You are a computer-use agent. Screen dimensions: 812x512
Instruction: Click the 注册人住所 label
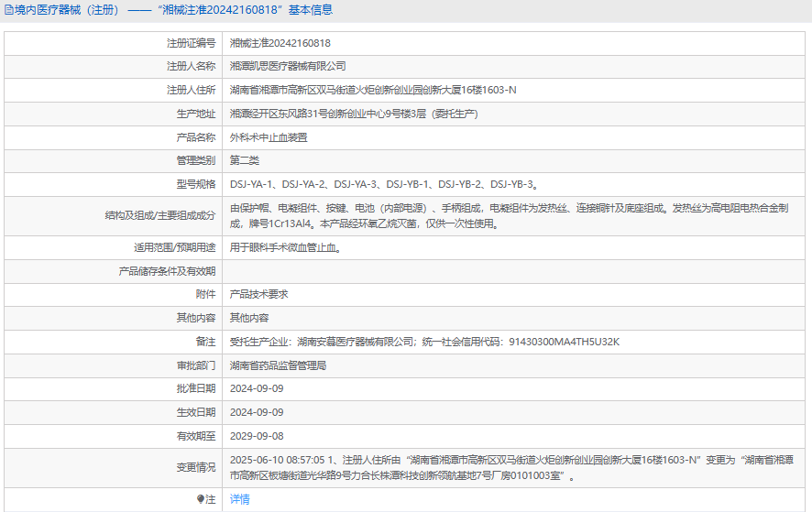(192, 90)
